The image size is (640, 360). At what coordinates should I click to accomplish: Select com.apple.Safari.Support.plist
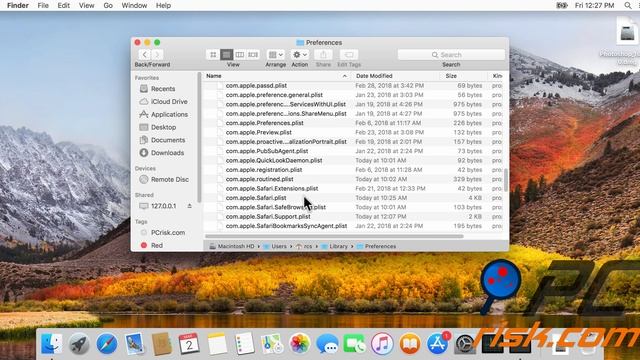[x=268, y=217]
